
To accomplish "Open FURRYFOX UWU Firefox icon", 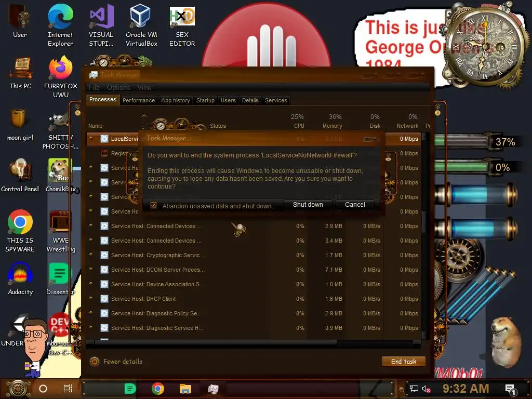I will click(61, 77).
